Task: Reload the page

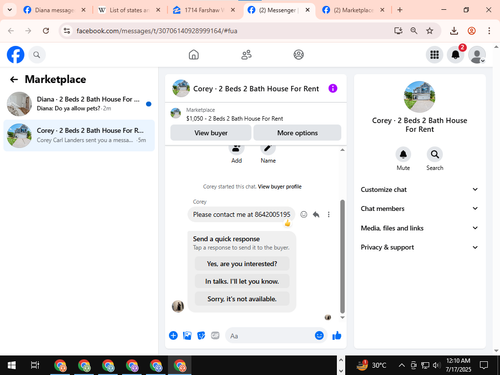Action: point(46,31)
